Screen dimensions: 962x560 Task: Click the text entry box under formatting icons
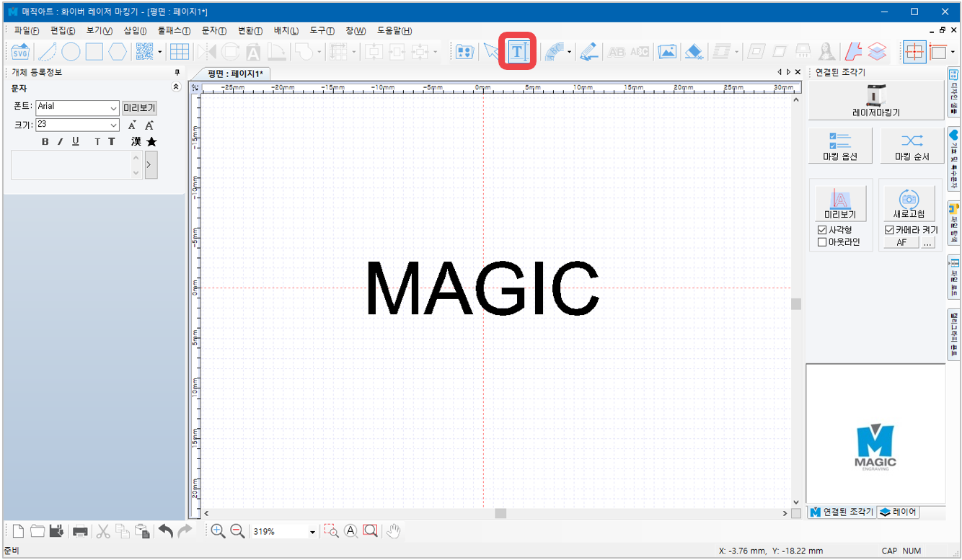(76, 165)
